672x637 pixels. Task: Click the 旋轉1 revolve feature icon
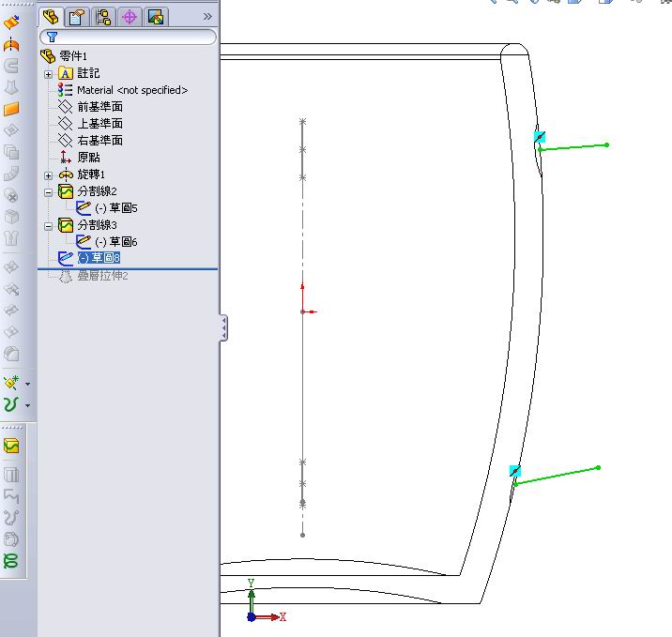(x=66, y=174)
